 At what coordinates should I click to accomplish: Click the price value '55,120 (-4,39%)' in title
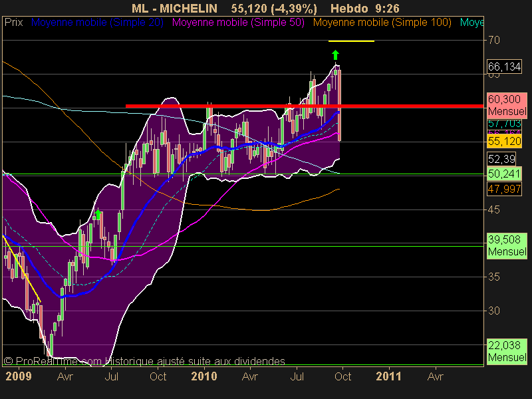pos(274,9)
